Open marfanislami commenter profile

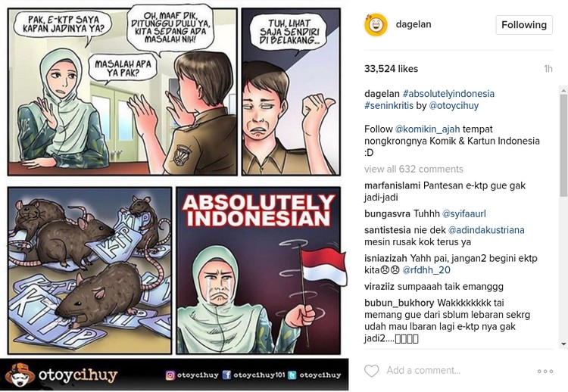pyautogui.click(x=392, y=185)
